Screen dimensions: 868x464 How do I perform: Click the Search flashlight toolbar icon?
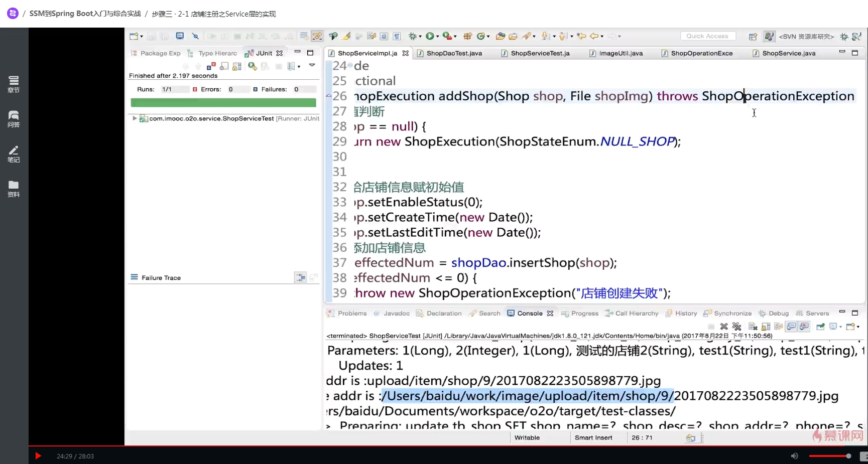[x=526, y=36]
